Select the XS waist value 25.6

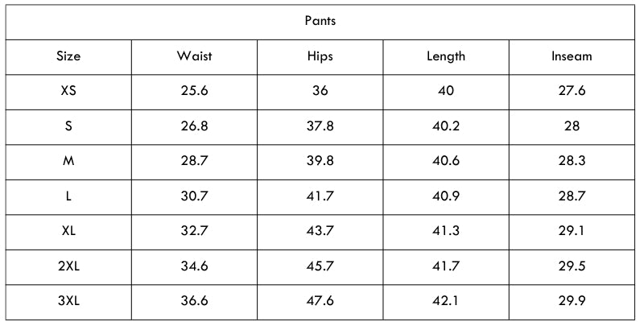coord(194,91)
